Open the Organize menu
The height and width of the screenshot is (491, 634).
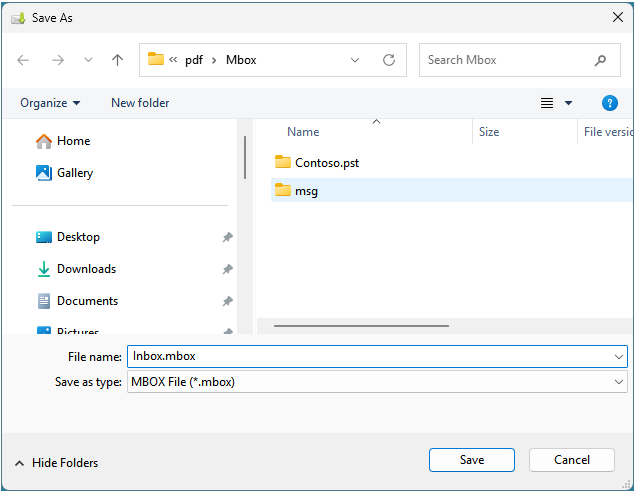click(50, 103)
